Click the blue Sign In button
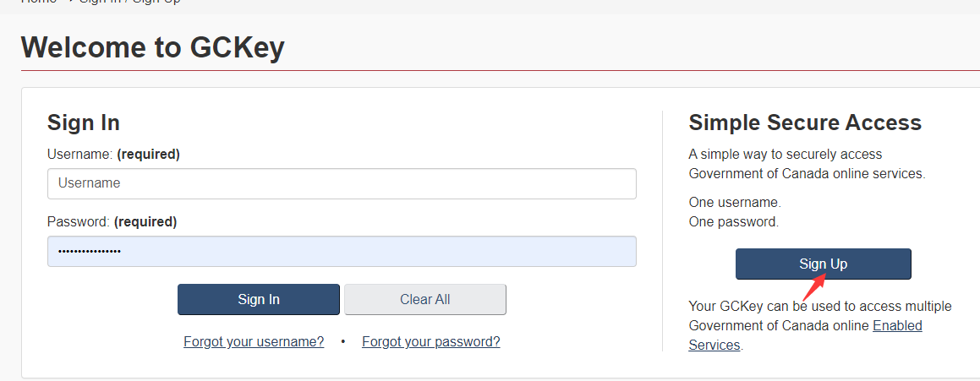 [x=259, y=300]
